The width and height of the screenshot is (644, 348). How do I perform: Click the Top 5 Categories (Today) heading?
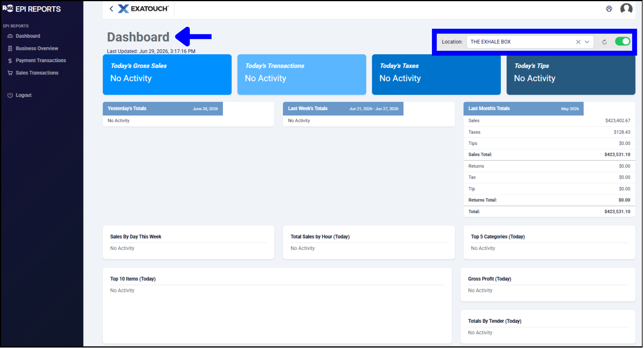498,237
